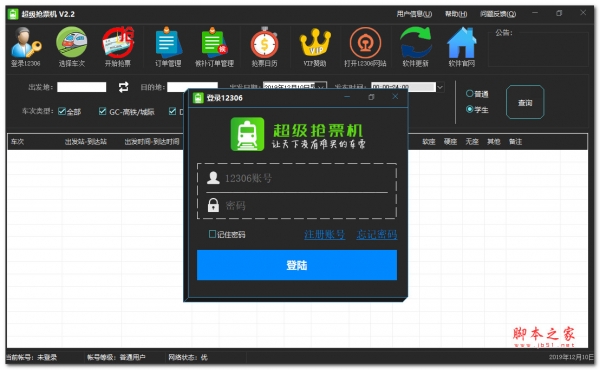Open the 忘记密码 link
Screen dimensions: 600x370
click(x=377, y=234)
